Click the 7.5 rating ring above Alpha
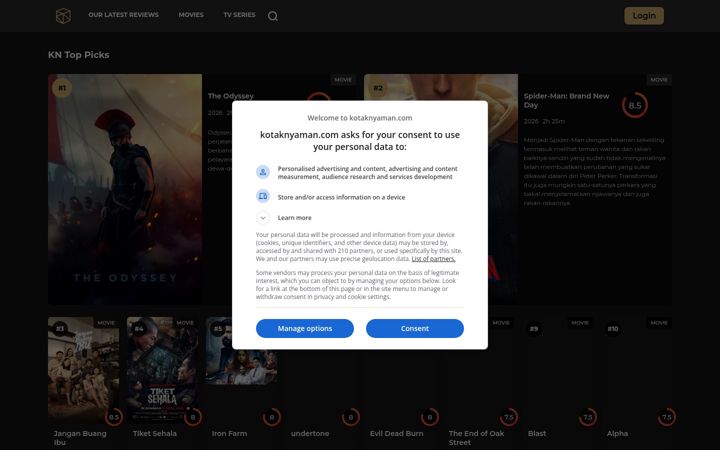Screen dimensions: 720x450 point(666,417)
